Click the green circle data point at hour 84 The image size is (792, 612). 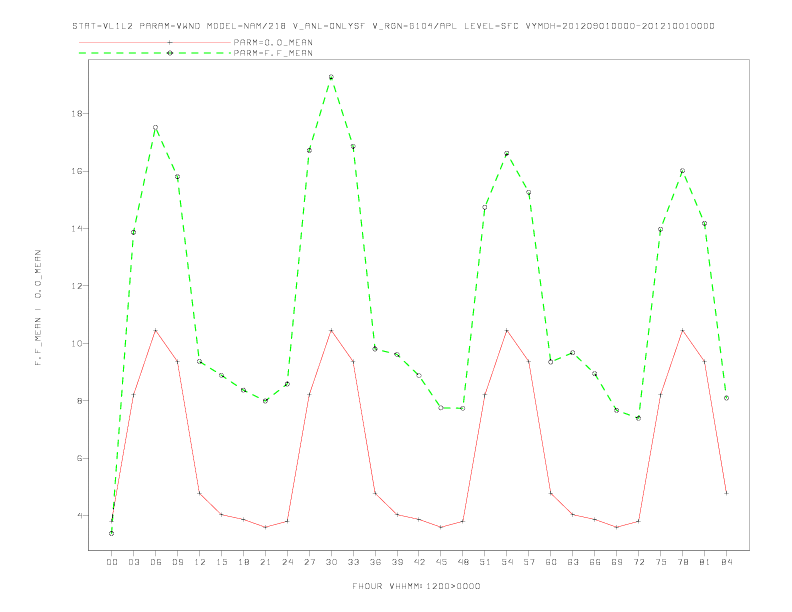click(726, 398)
